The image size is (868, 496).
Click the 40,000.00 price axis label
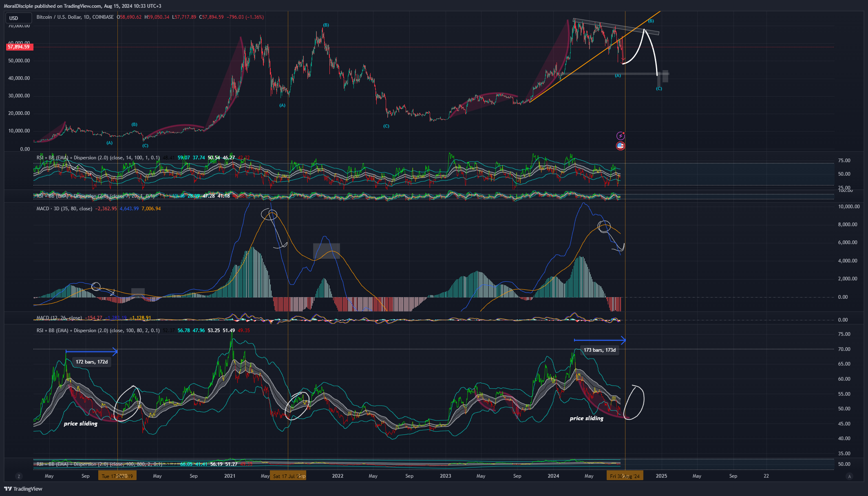[19, 78]
